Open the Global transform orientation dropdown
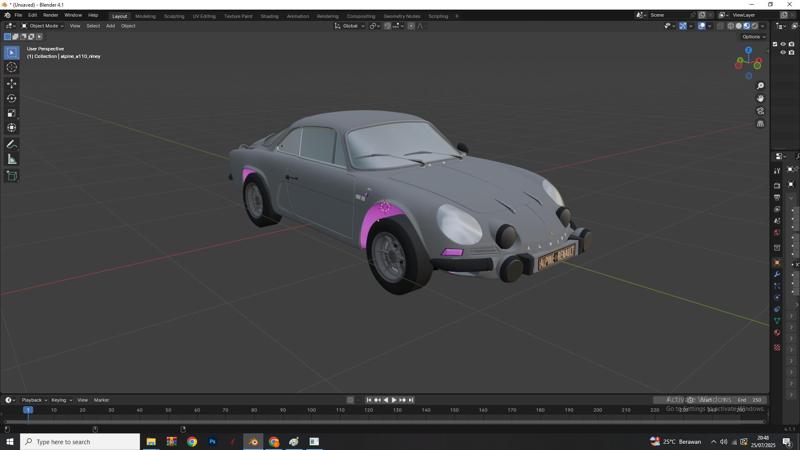 click(x=350, y=26)
